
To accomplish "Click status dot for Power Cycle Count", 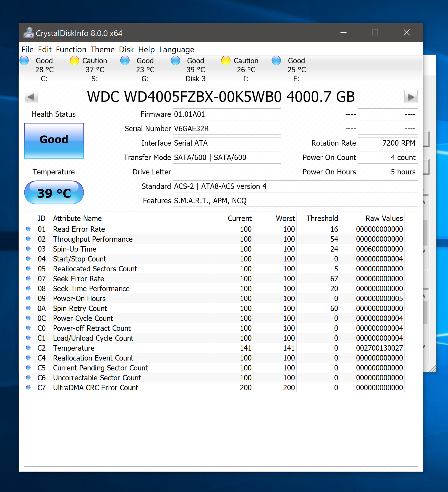I will click(x=28, y=318).
